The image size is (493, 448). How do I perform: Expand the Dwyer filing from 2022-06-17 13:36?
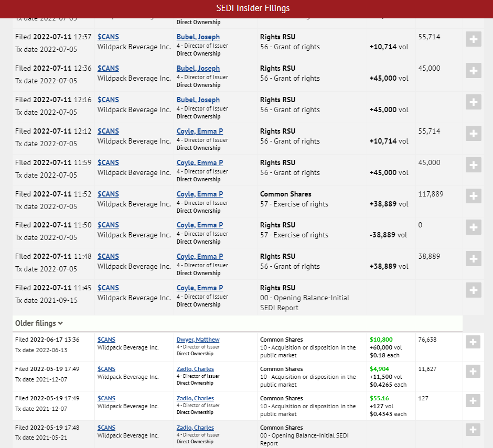[x=473, y=342]
